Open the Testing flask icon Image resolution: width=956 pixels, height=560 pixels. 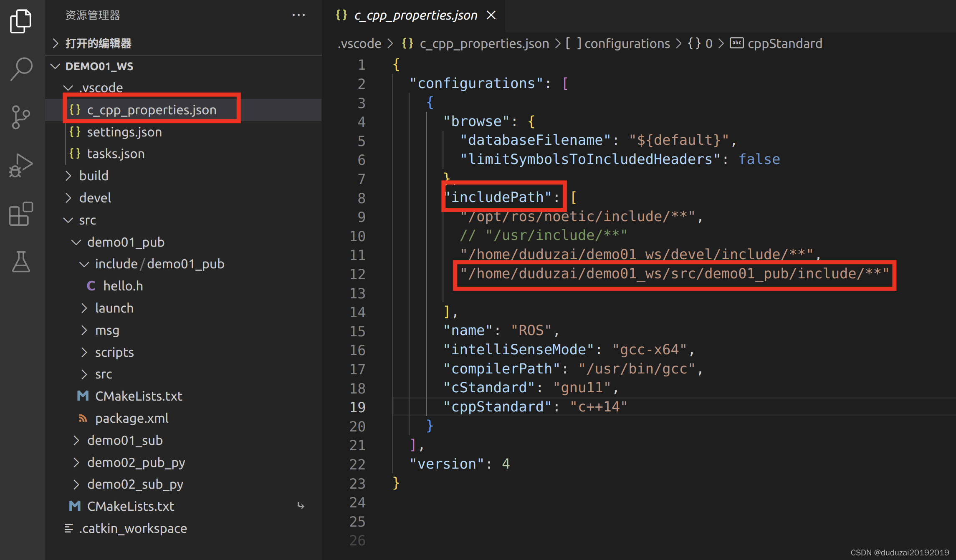pos(20,262)
